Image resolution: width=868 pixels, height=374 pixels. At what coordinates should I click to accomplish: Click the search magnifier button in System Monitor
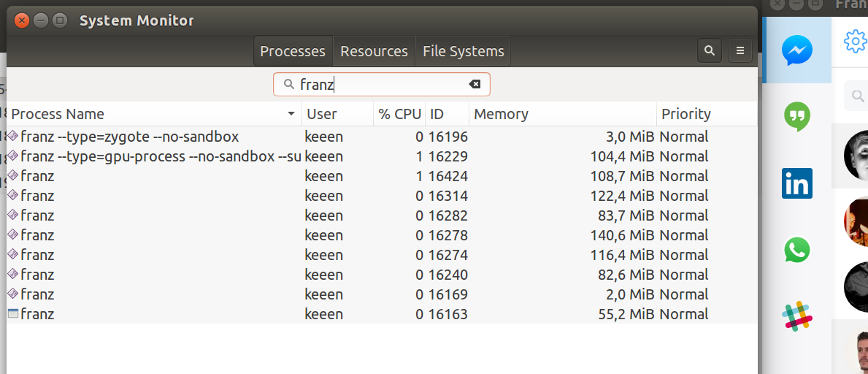coord(709,51)
